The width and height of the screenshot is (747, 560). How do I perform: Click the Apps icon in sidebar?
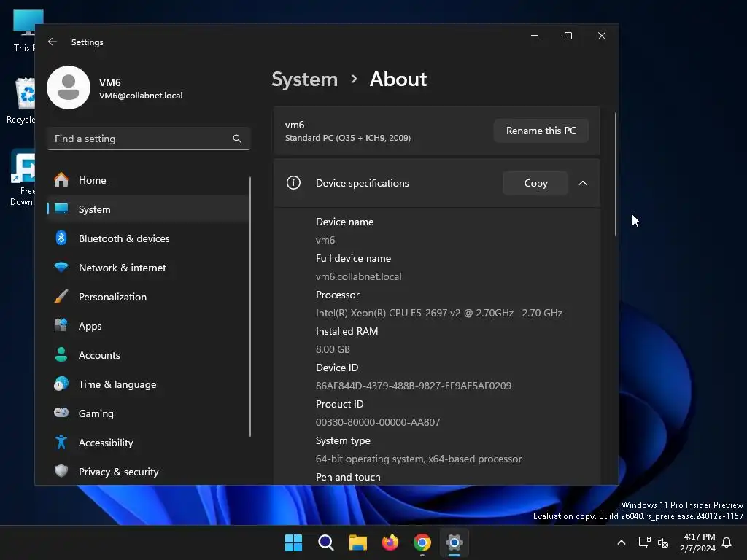[61, 326]
